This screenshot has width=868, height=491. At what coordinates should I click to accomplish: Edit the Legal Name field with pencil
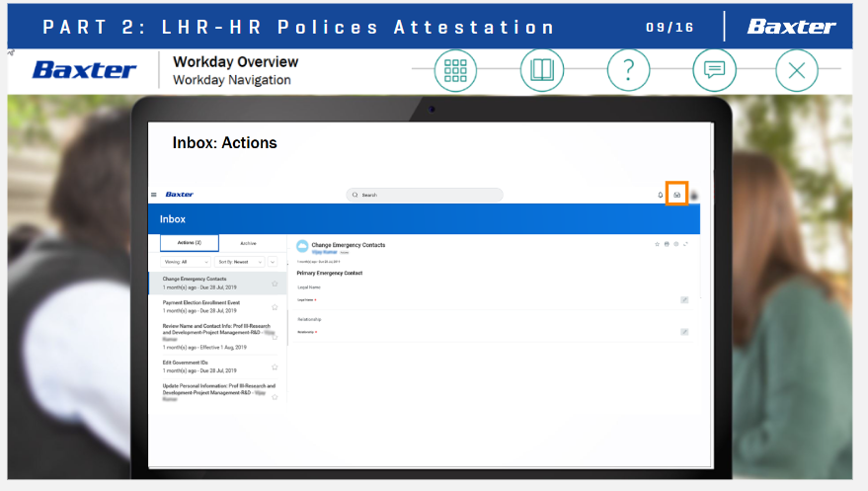[x=684, y=300]
